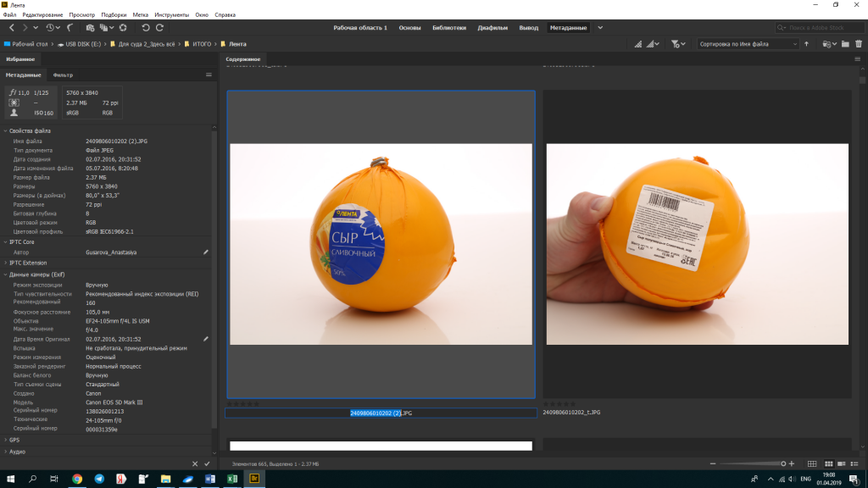Image resolution: width=868 pixels, height=488 pixels.
Task: Open the filter by rating dropdown
Action: (x=678, y=44)
